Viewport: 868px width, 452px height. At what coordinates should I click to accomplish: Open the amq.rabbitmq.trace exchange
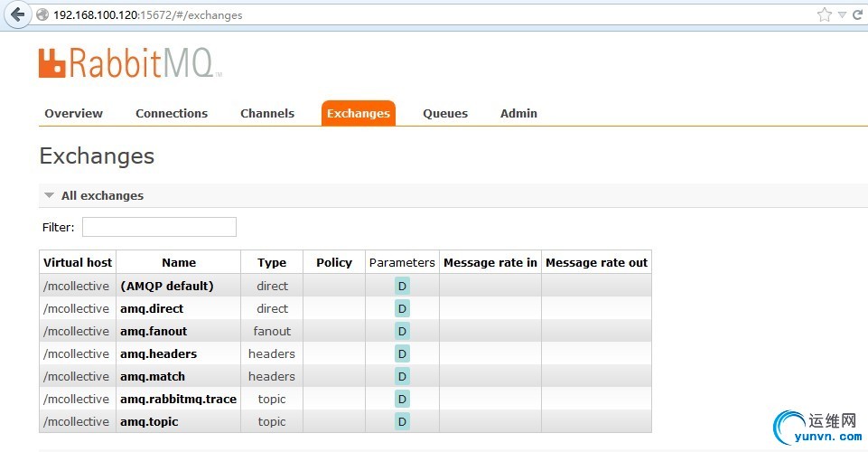178,400
